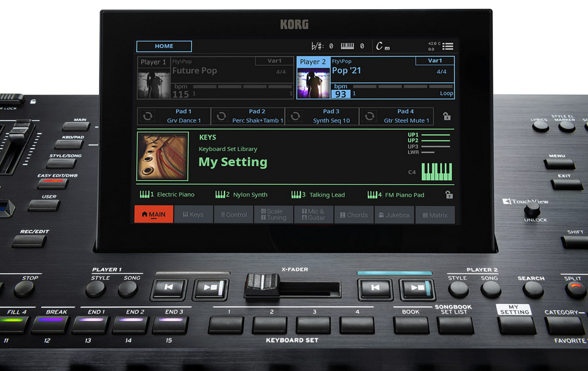Choose keyboard set 2 Nylon Synth
This screenshot has height=371, width=588.
click(241, 195)
